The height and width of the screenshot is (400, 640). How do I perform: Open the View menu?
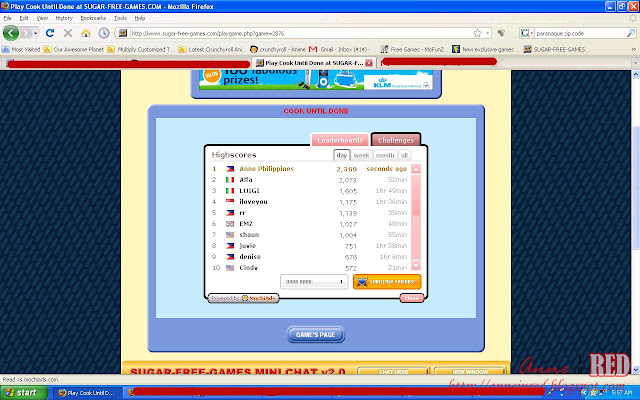pos(42,18)
